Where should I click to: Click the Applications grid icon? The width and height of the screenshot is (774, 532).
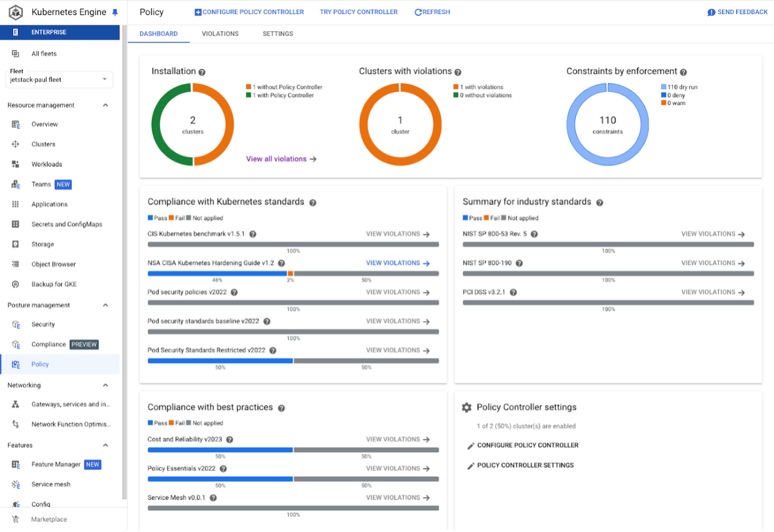pos(16,205)
